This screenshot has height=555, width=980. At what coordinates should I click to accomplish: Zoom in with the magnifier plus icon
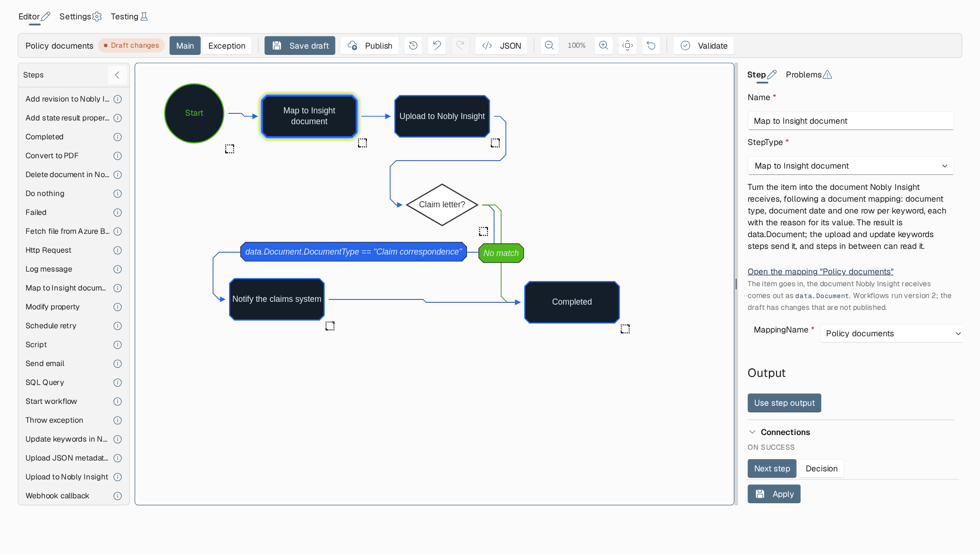pos(604,45)
